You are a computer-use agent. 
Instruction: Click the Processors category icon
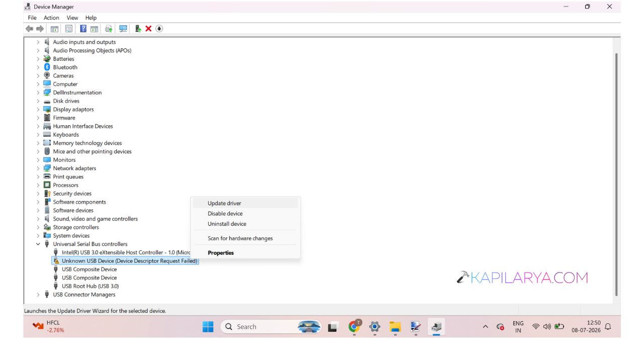pyautogui.click(x=47, y=185)
